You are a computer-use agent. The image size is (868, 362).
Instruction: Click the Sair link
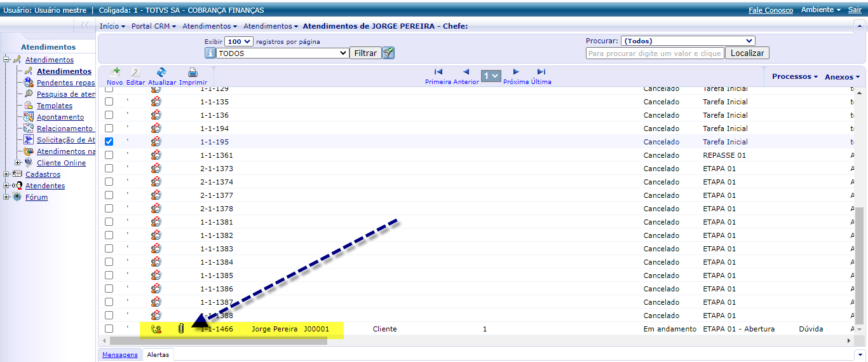(x=855, y=10)
